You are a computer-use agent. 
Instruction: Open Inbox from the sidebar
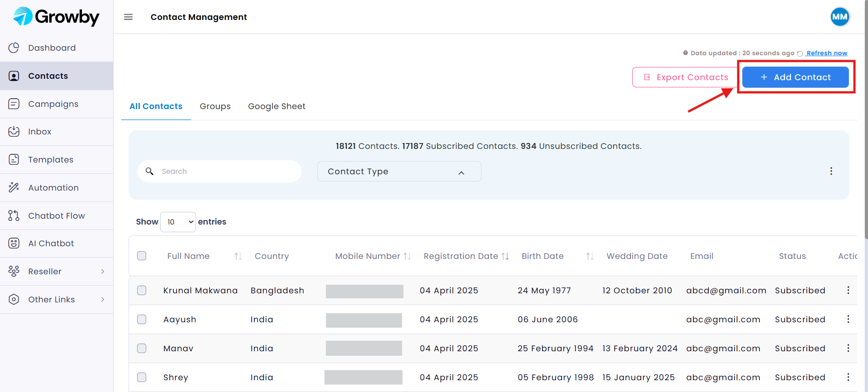click(39, 132)
